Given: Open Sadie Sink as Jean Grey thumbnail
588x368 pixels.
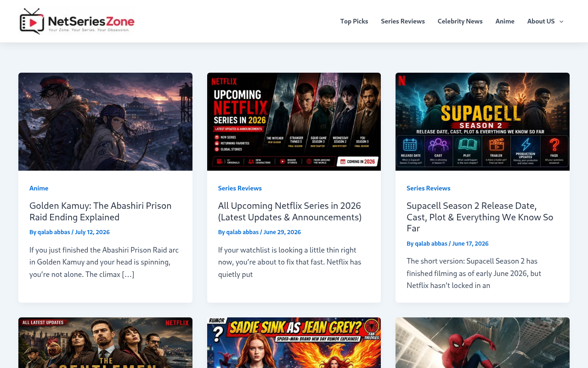Looking at the screenshot, I should [x=294, y=343].
